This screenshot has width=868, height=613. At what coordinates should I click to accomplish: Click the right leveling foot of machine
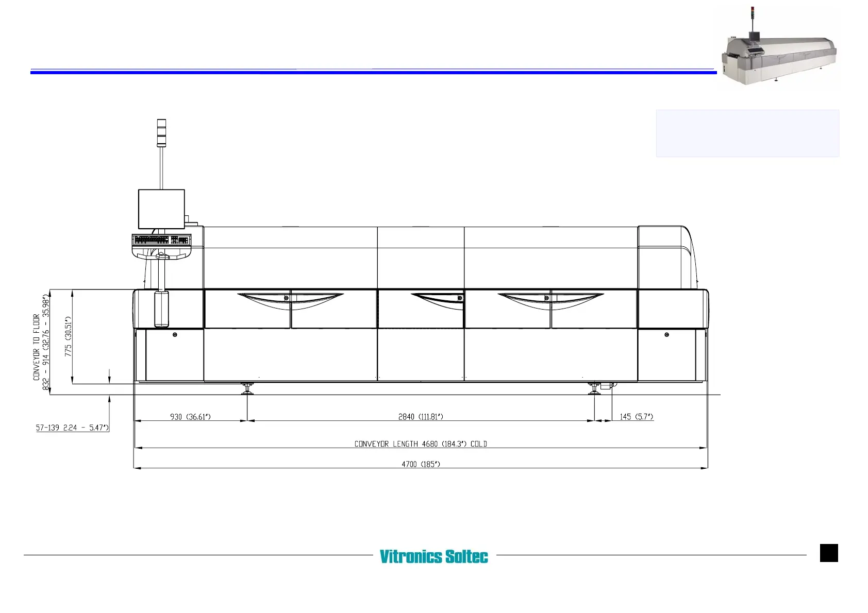(x=595, y=388)
